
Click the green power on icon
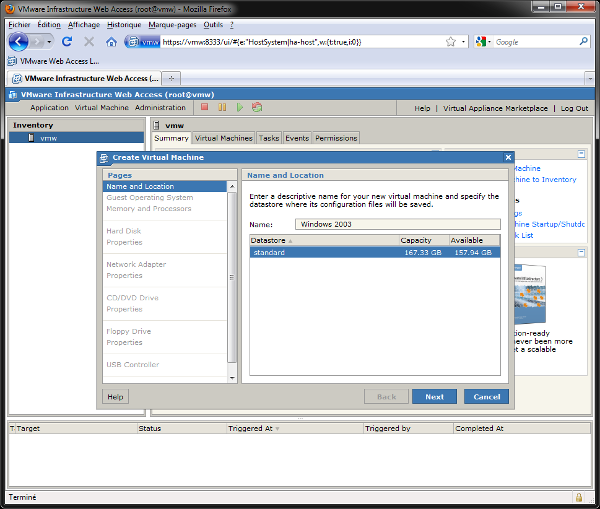point(240,107)
